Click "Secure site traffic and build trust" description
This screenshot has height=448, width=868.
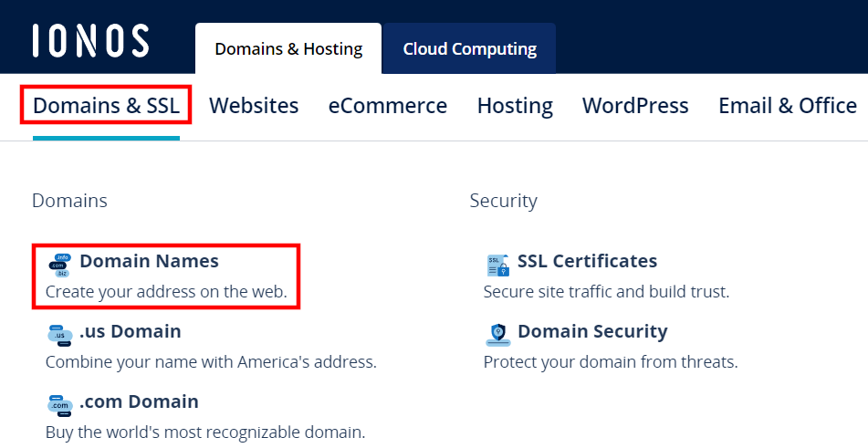(x=606, y=292)
